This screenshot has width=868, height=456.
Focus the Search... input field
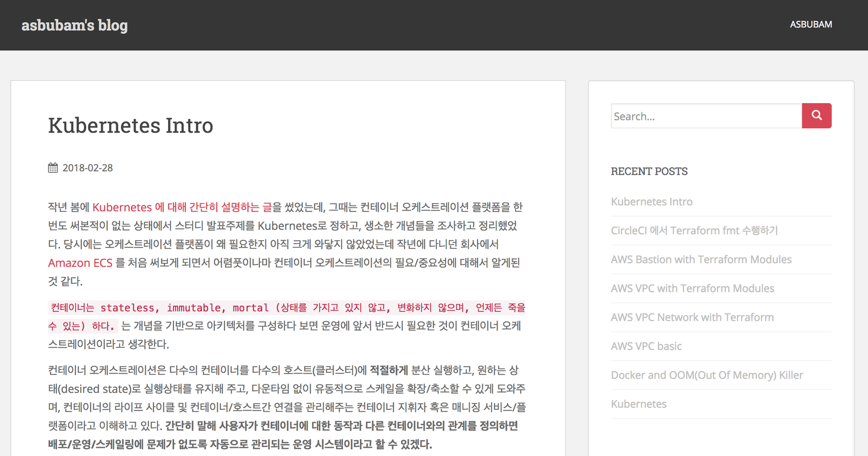click(706, 116)
